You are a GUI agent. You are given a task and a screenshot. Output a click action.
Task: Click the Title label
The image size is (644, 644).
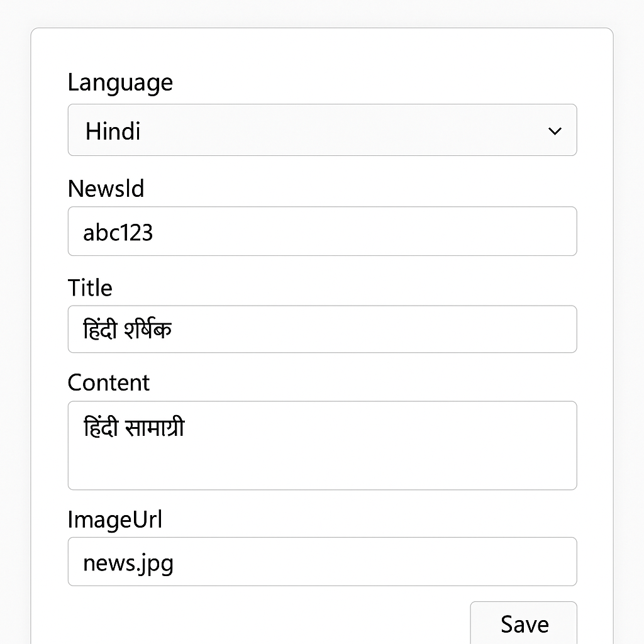pyautogui.click(x=90, y=287)
